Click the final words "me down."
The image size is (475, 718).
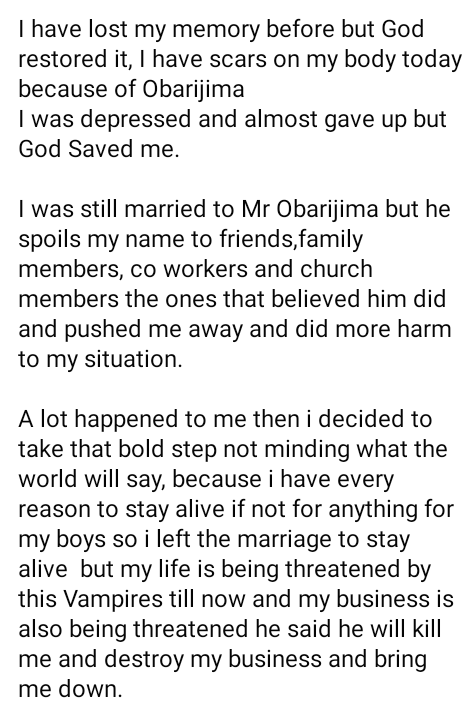(x=71, y=690)
